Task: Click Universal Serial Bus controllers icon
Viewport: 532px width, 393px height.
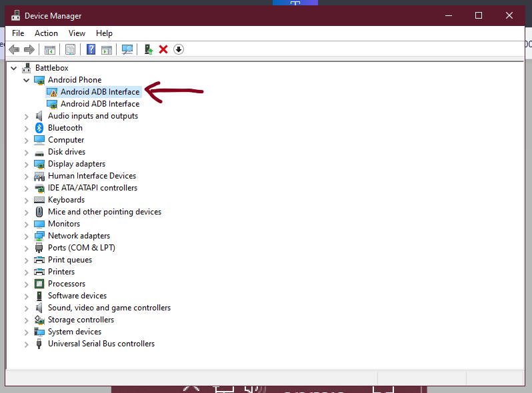Action: 39,344
